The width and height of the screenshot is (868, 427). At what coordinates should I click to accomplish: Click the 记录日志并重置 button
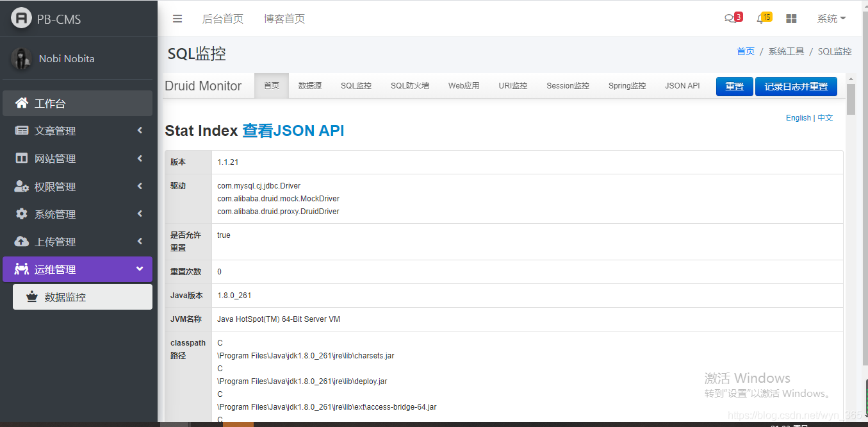[796, 85]
